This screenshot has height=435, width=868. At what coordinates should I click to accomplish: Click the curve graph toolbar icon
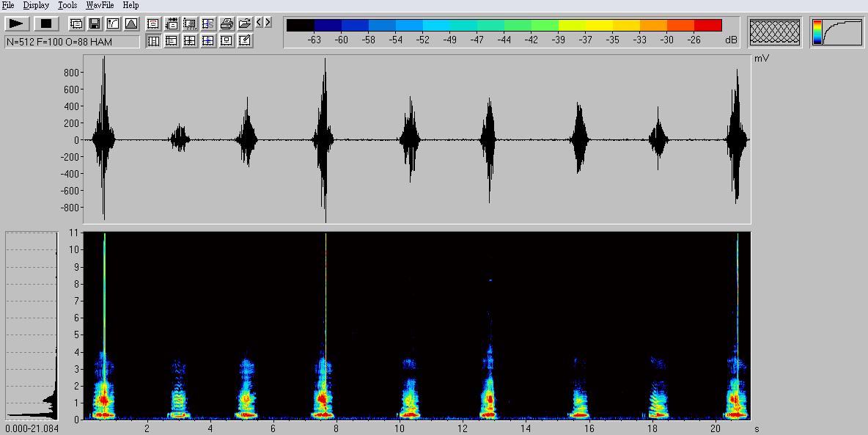coord(113,23)
